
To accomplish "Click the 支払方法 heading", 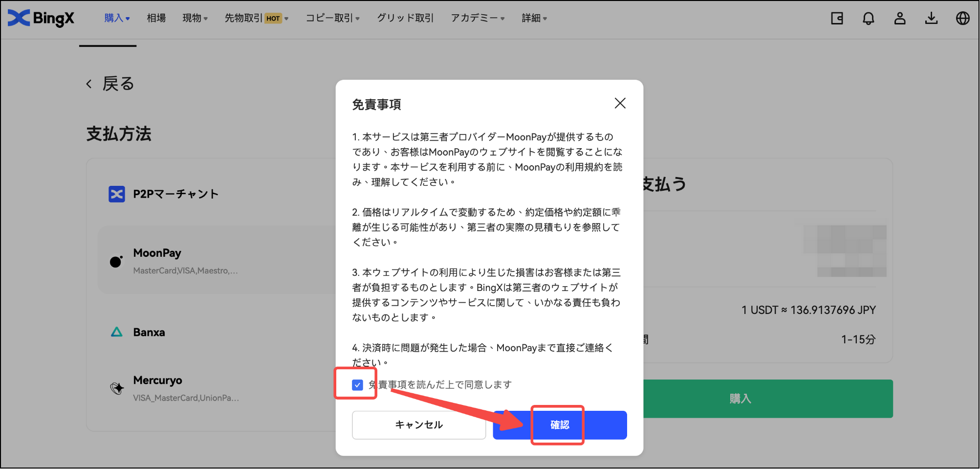I will click(x=119, y=134).
